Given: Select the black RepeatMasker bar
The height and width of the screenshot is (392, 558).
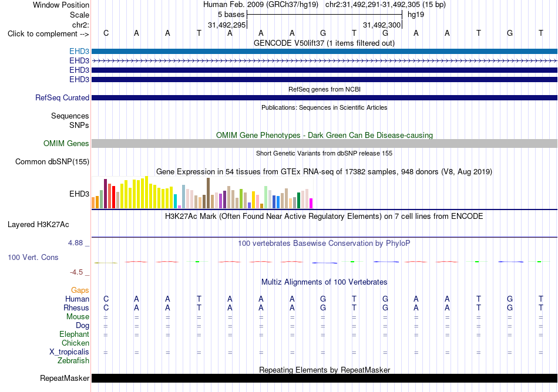Looking at the screenshot, I should pos(324,378).
